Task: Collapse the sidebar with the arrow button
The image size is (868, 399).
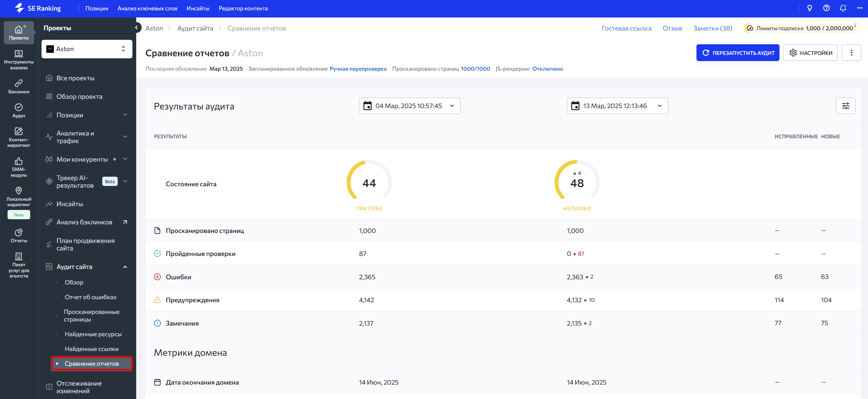Action: coord(137,27)
